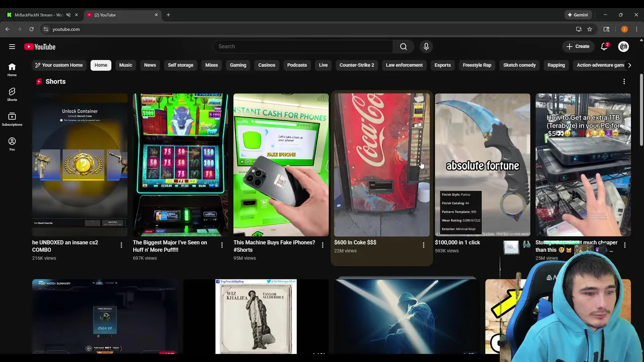Open the slot machine short thumbnail
The height and width of the screenshot is (362, 644).
[x=181, y=164]
